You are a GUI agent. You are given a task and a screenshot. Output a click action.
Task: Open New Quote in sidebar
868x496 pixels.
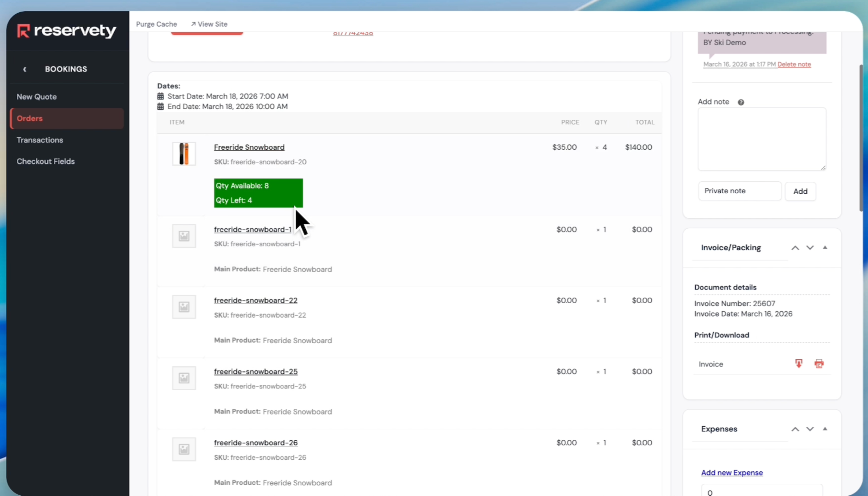pos(37,97)
